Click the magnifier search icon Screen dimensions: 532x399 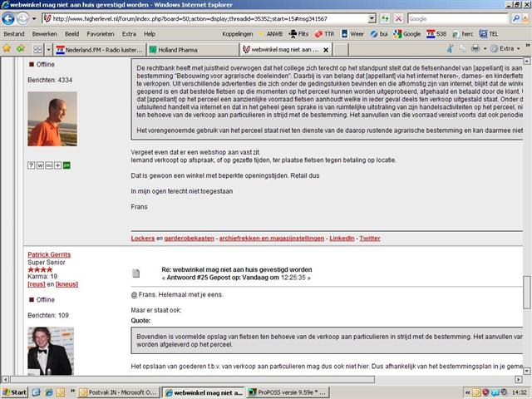click(516, 18)
